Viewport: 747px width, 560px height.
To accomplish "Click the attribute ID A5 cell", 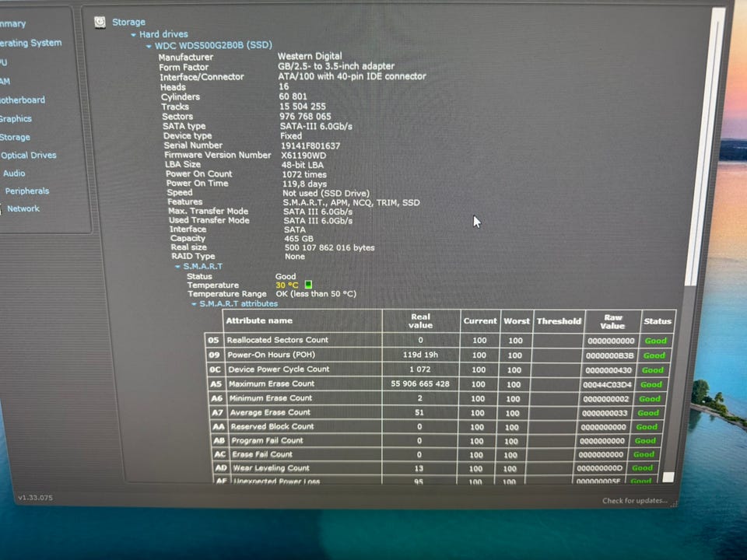I will 216,383.
